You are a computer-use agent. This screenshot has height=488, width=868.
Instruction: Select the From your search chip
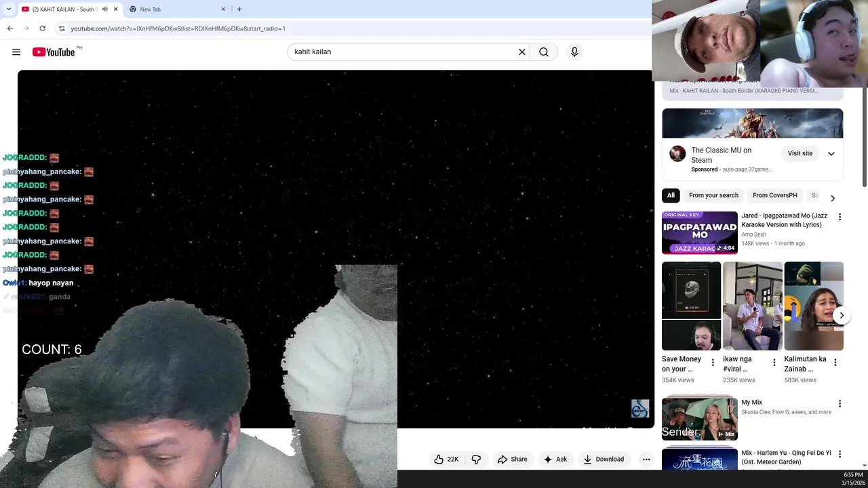click(713, 195)
